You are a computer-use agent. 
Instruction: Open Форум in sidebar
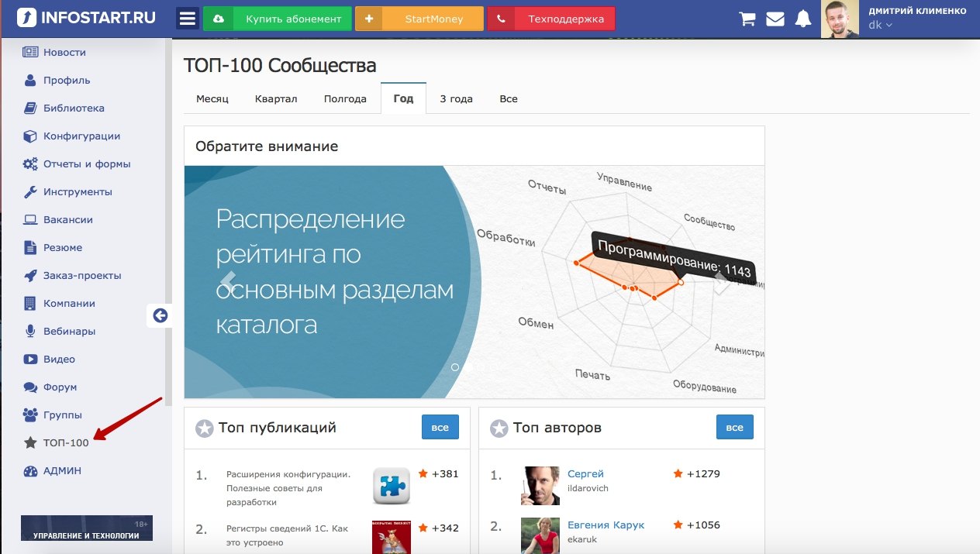pyautogui.click(x=60, y=387)
